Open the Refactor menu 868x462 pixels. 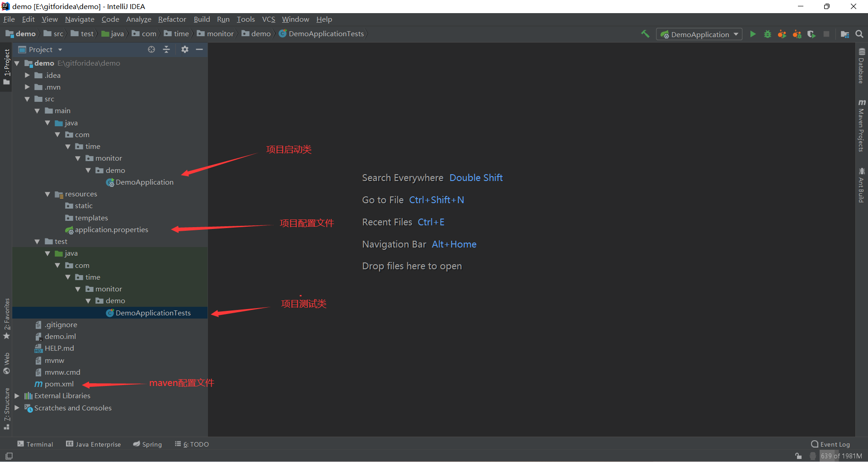(172, 19)
